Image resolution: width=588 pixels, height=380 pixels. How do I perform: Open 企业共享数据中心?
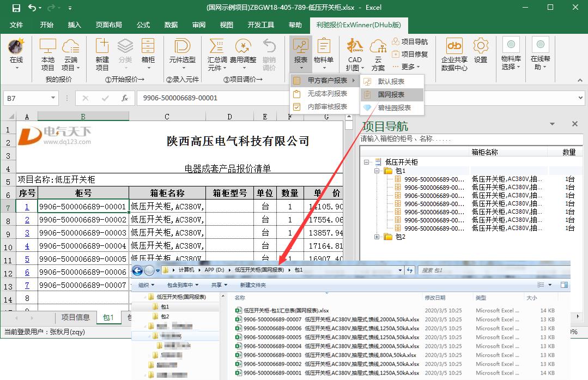click(454, 55)
